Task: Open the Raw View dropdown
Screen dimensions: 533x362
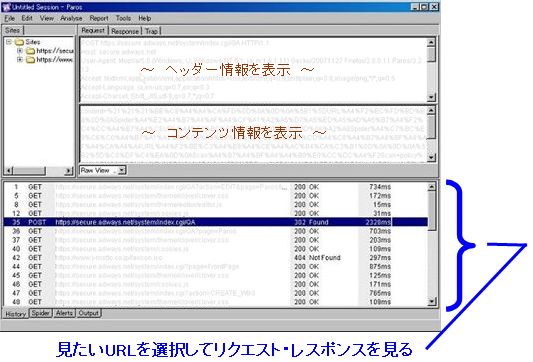Action: tap(121, 170)
